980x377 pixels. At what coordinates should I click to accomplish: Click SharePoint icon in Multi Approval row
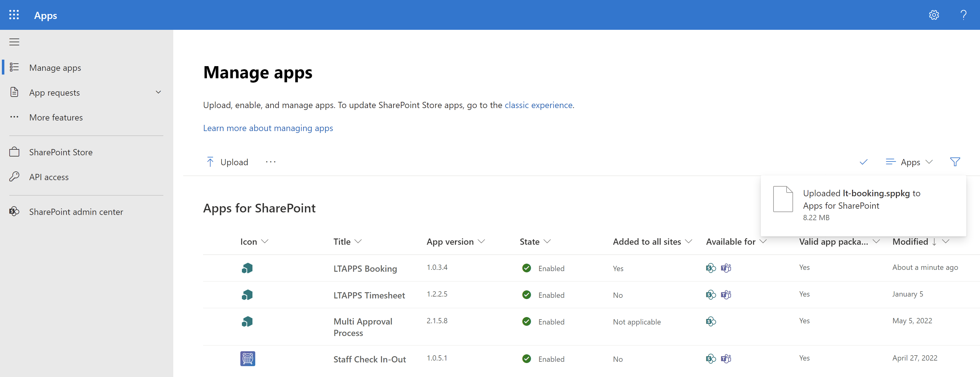point(711,322)
